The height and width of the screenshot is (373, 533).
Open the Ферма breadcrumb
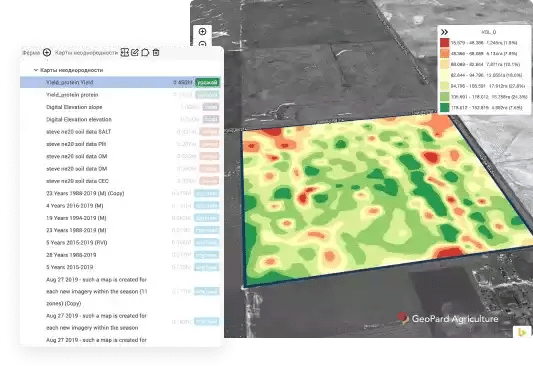click(x=31, y=53)
